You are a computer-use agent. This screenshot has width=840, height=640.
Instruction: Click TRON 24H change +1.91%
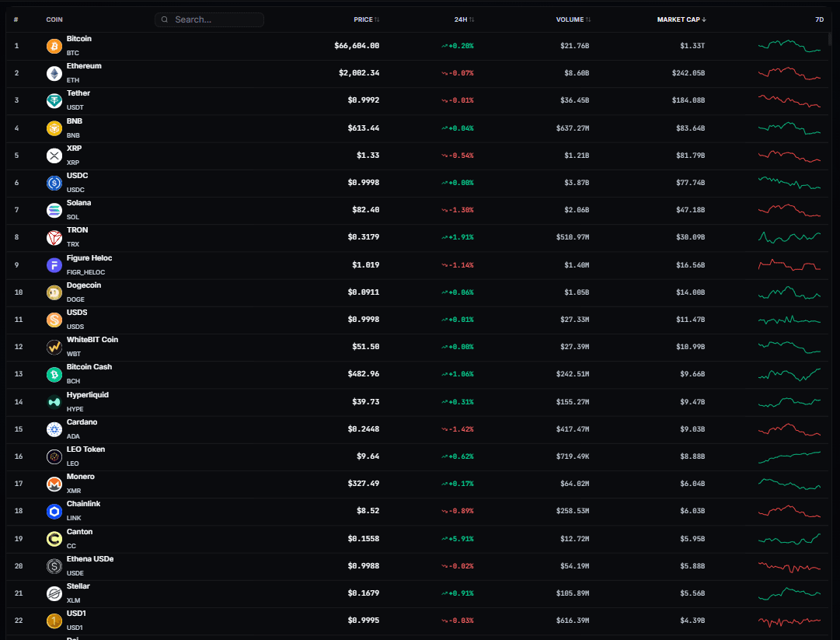pyautogui.click(x=458, y=237)
